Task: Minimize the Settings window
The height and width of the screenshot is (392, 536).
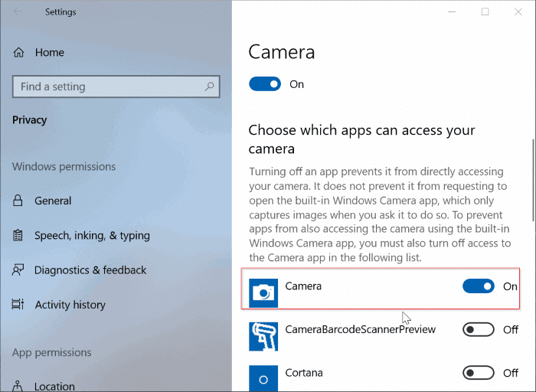Action: tap(452, 12)
